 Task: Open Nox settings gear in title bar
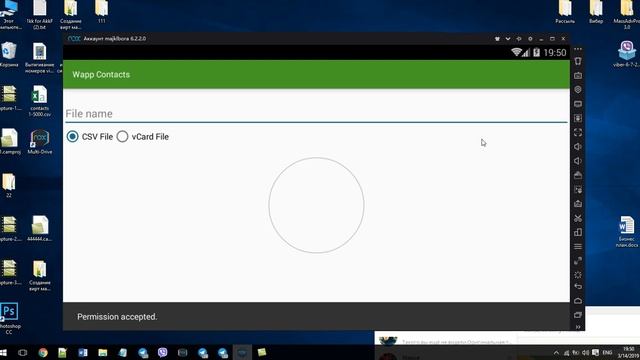[530, 39]
